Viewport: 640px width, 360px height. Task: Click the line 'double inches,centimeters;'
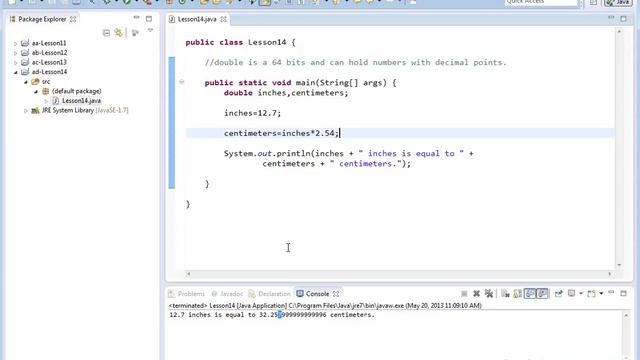286,93
